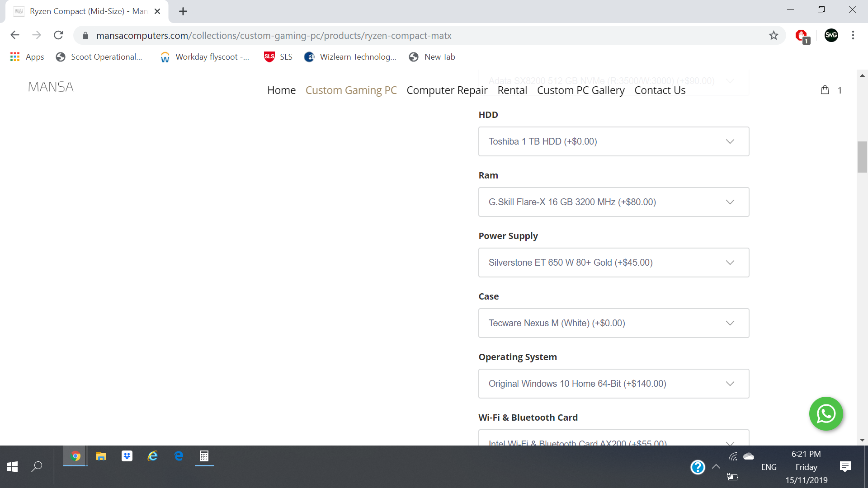
Task: Open the taskbar clock showing 6:21 PM
Action: point(807,467)
